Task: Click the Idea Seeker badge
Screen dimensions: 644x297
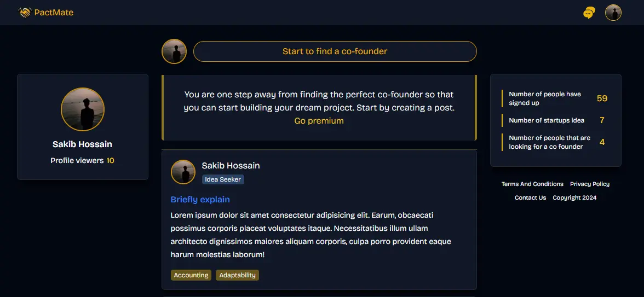Action: [x=223, y=179]
